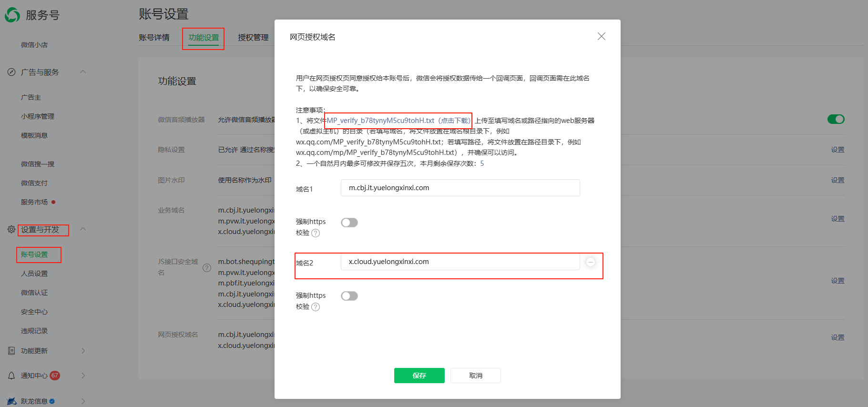The height and width of the screenshot is (407, 868).
Task: Click 设置 link for 图片水印 row
Action: tap(837, 180)
